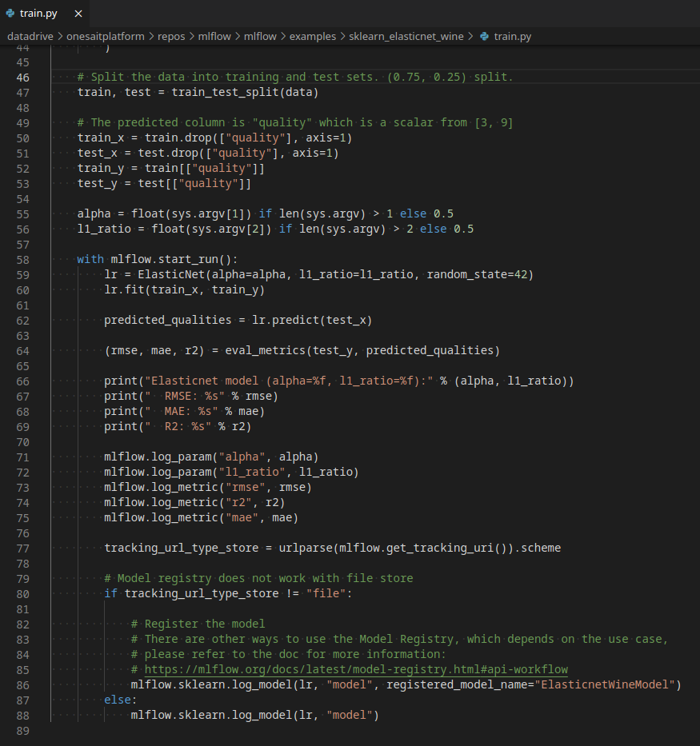
Task: Click the registered_model_name keyword argument
Action: (x=456, y=685)
